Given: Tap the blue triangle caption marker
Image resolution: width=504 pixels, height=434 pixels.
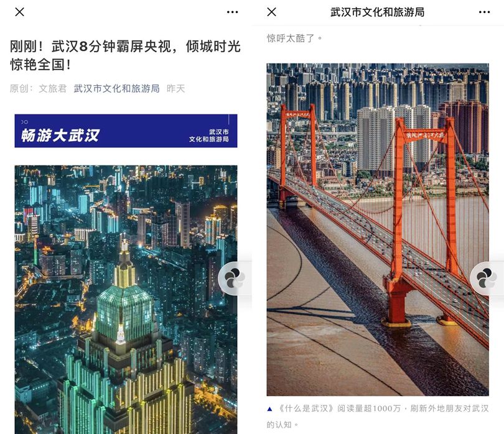Looking at the screenshot, I should tap(269, 409).
